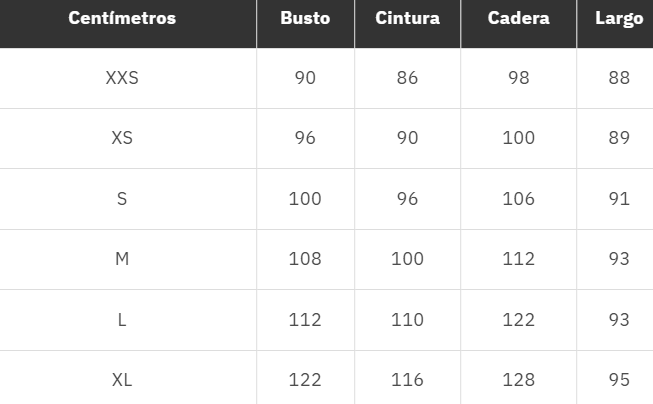
Task: Select the S size row label
Action: pos(122,199)
